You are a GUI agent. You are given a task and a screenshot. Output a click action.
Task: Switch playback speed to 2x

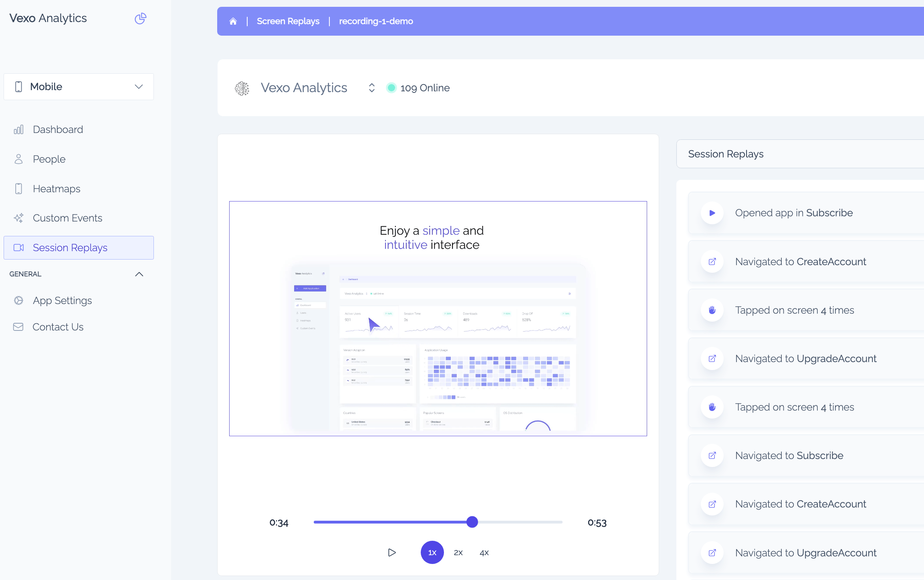coord(458,553)
